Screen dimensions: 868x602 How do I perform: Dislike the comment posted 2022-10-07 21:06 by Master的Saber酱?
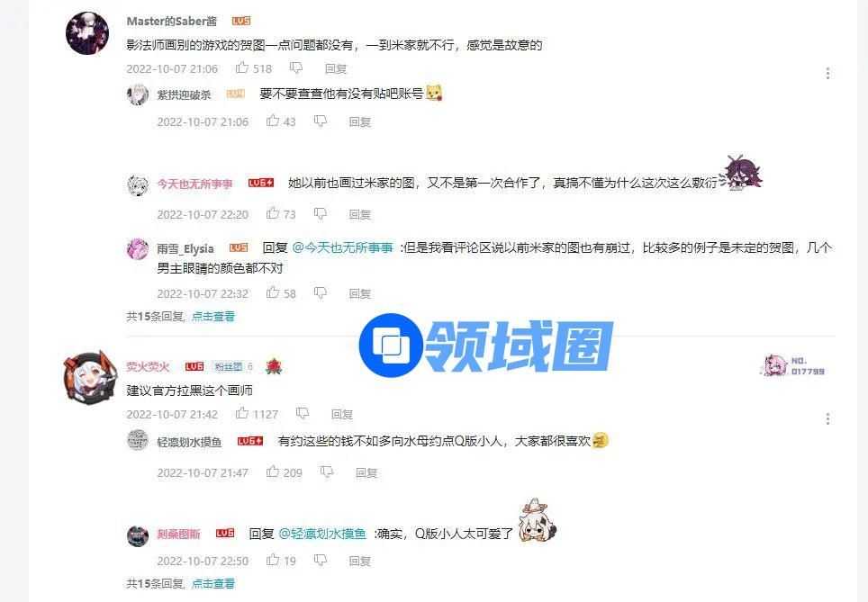click(x=296, y=68)
